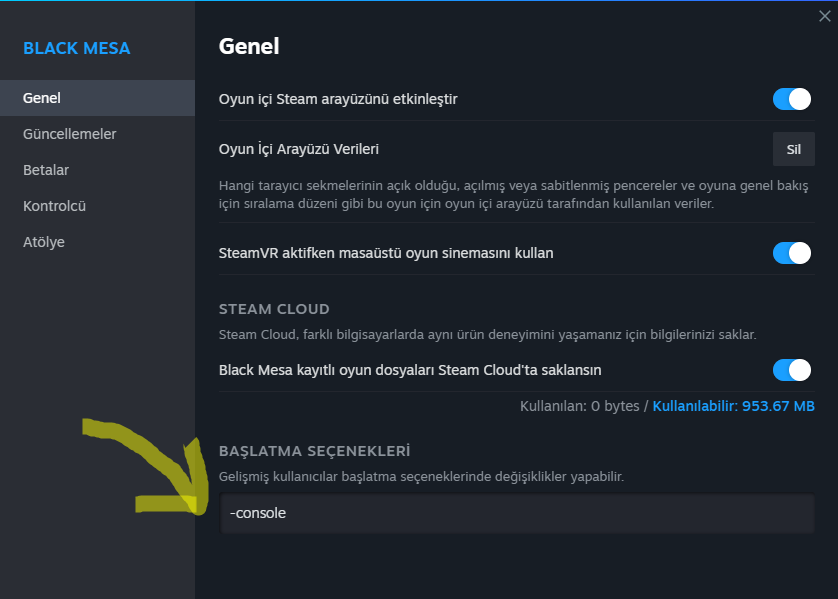Disable the in-game Steam overlay toggle
Image resolution: width=838 pixels, height=599 pixels.
click(792, 99)
